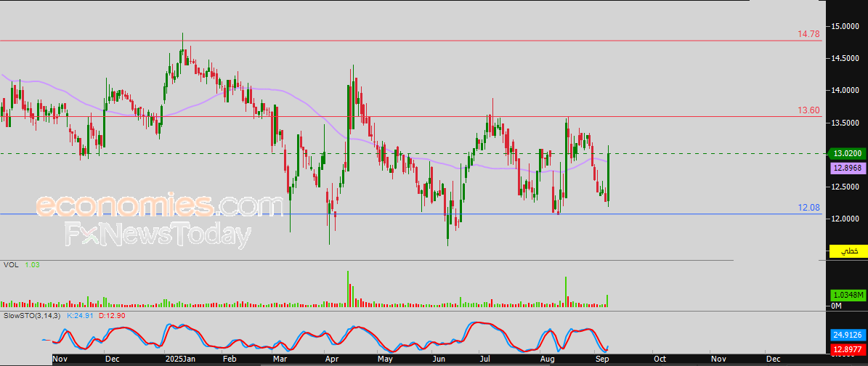Click the 2025Jan label on the time axis
The height and width of the screenshot is (366, 868).
point(180,359)
